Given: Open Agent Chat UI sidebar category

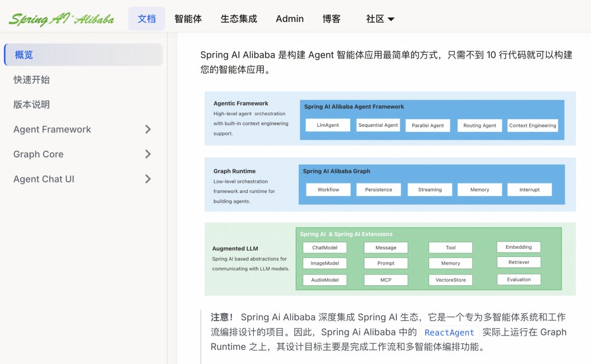Looking at the screenshot, I should [44, 179].
